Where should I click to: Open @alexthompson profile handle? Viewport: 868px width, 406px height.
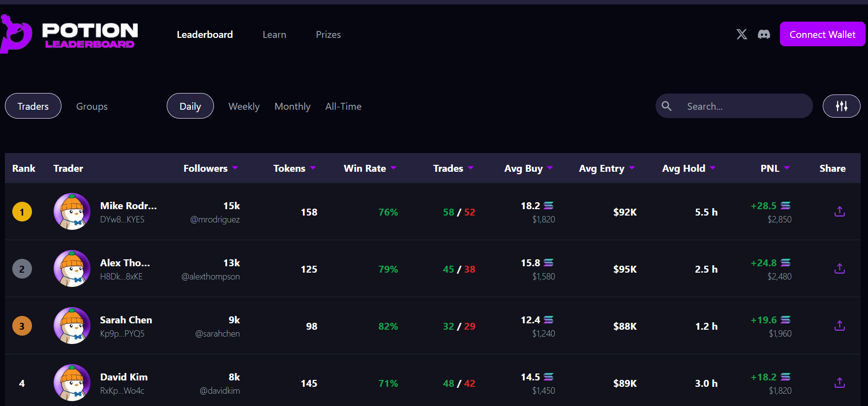210,277
